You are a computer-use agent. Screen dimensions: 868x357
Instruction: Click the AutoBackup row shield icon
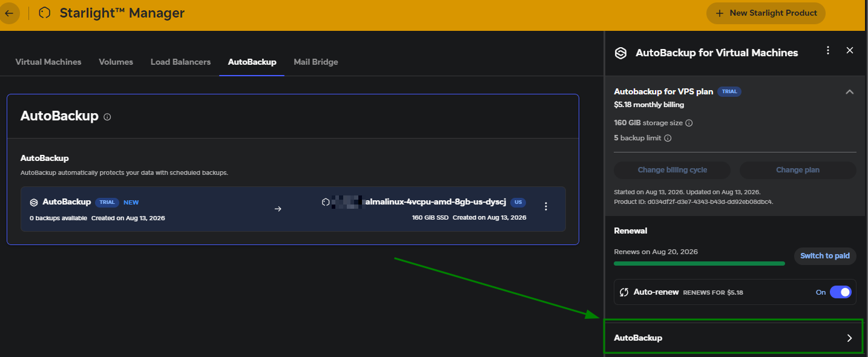[34, 202]
